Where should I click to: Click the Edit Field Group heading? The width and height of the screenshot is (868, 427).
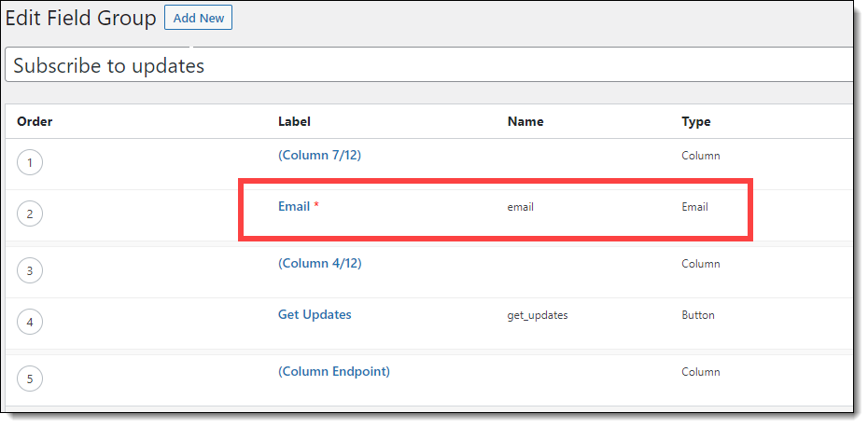coord(81,19)
